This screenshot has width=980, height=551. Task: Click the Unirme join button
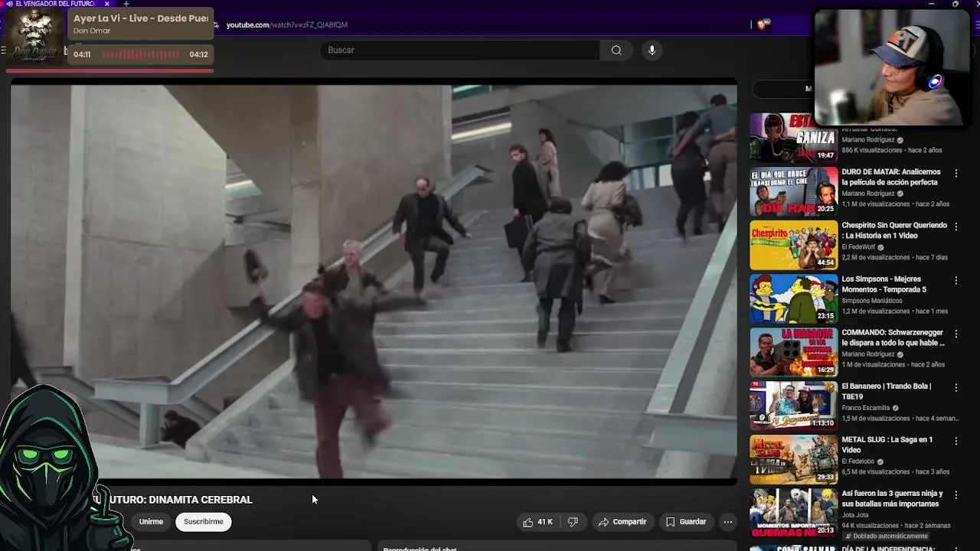pos(151,522)
